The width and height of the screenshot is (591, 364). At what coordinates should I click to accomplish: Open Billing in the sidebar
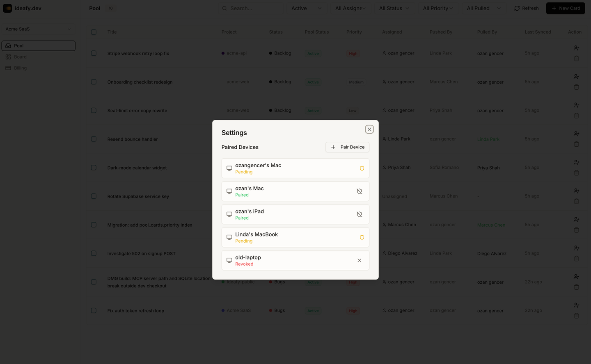39,68
